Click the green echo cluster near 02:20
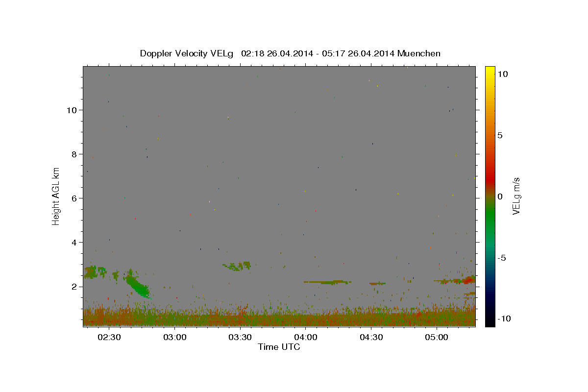 tap(95, 271)
